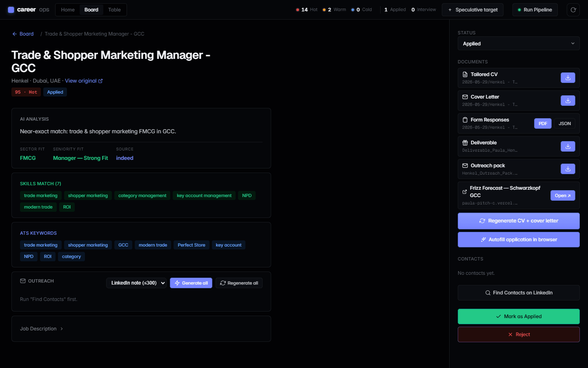Download the Cover Letter document

pos(568,101)
